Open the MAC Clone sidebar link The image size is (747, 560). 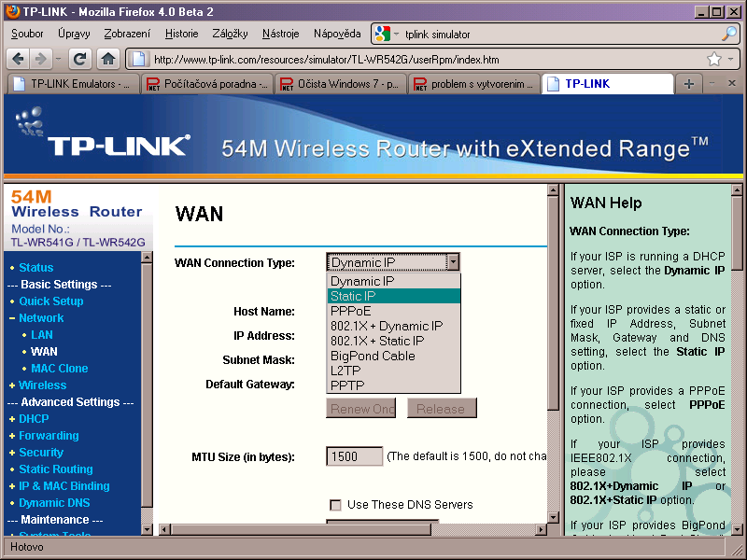(x=60, y=368)
